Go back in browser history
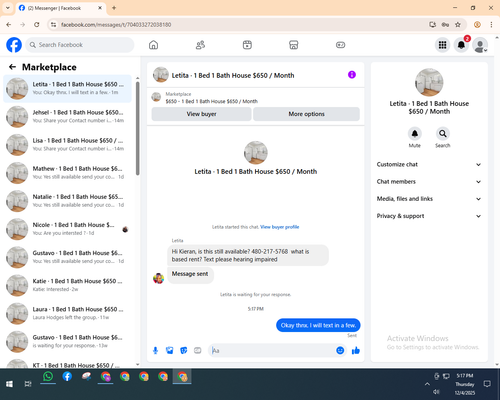Viewport: 500px width, 400px height. click(x=9, y=24)
